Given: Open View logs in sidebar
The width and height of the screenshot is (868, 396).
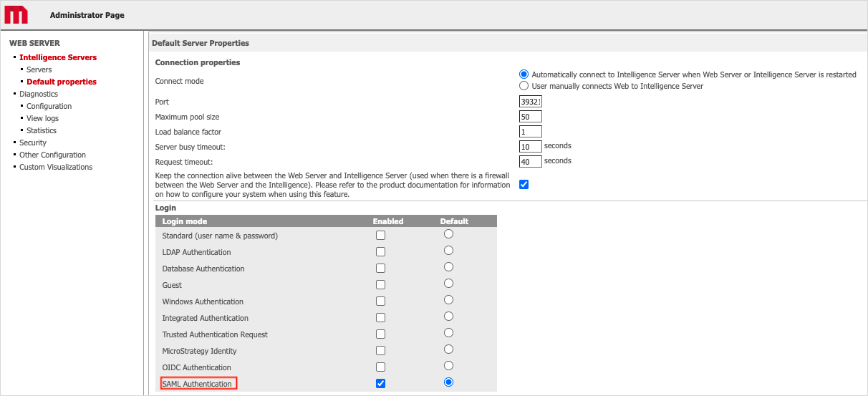Looking at the screenshot, I should (x=42, y=118).
